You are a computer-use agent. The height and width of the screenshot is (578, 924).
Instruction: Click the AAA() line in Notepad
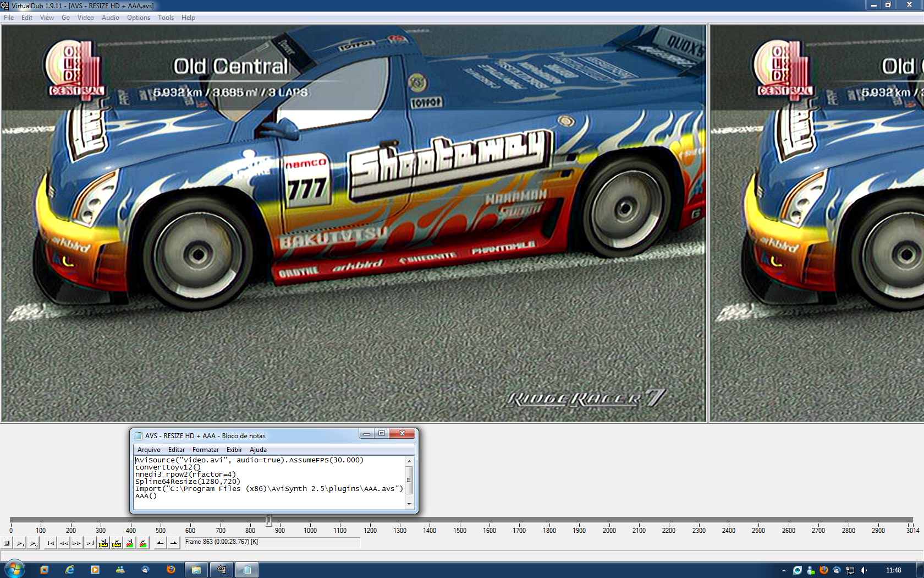click(146, 496)
